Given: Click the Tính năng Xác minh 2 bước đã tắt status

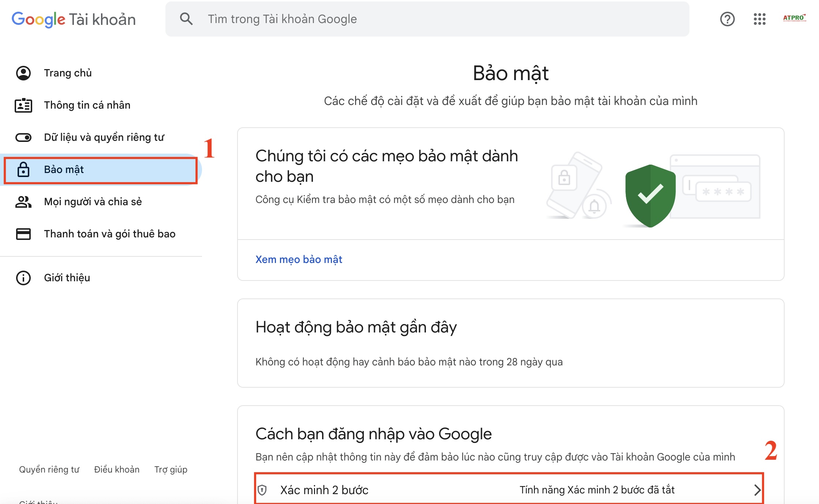Looking at the screenshot, I should 597,490.
